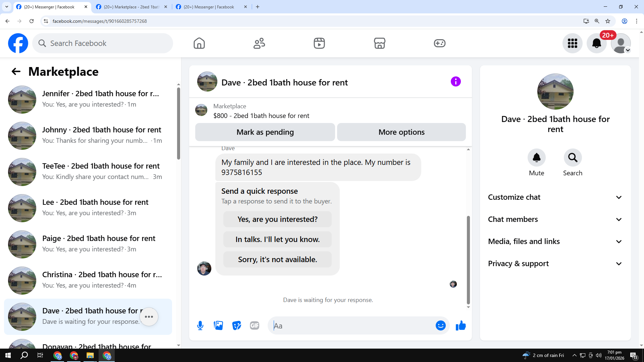Mute this Dave conversation
Screen dimensions: 644x362
[536, 158]
